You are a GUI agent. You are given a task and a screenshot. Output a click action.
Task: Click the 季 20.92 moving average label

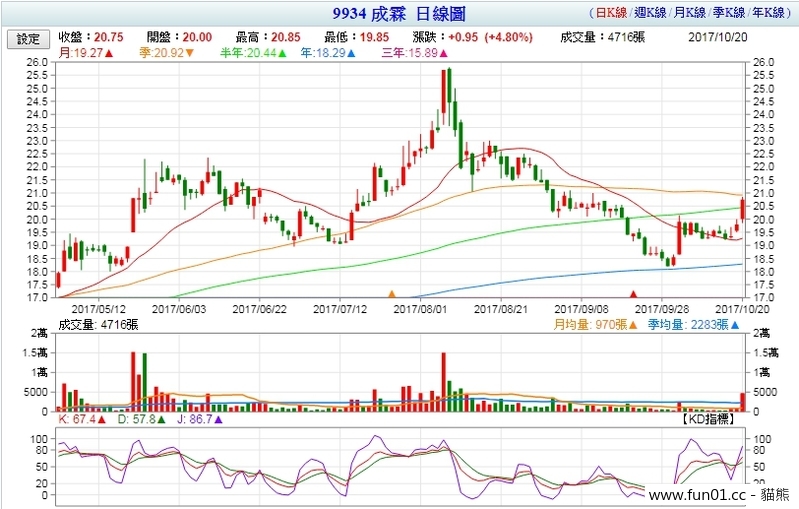167,53
